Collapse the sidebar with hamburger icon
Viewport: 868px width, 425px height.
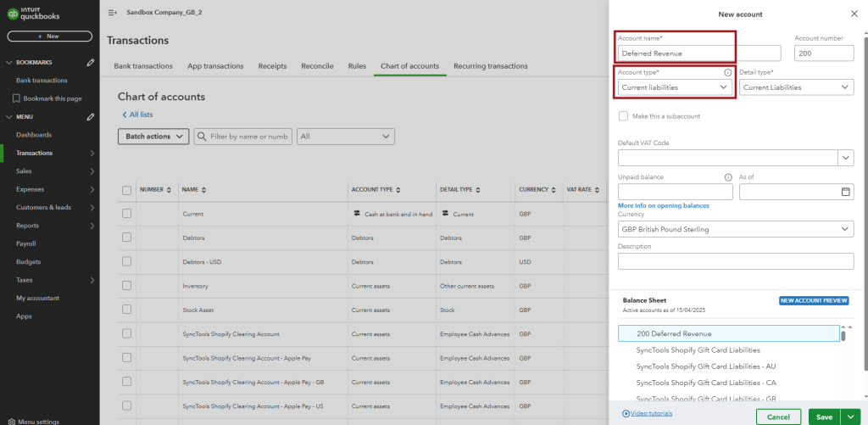point(113,14)
